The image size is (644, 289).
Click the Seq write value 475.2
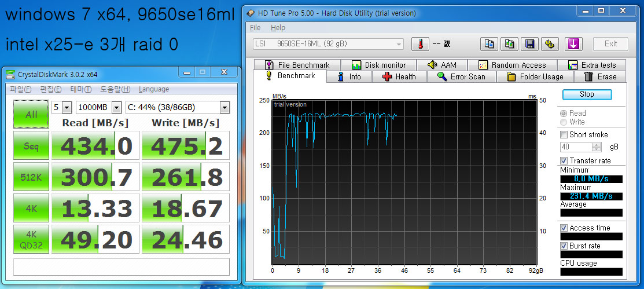(186, 145)
